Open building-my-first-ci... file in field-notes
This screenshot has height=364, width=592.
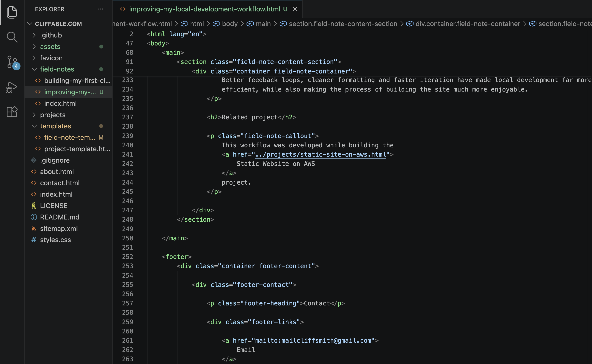[68, 81]
